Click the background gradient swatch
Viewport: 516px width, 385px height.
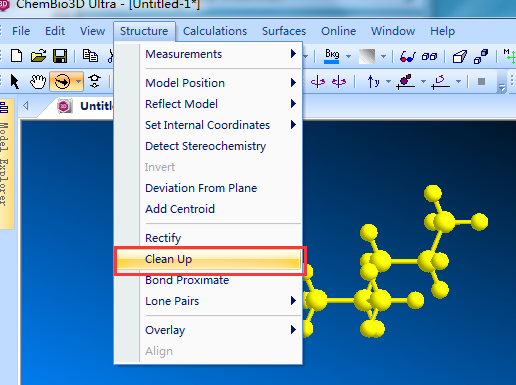point(367,56)
